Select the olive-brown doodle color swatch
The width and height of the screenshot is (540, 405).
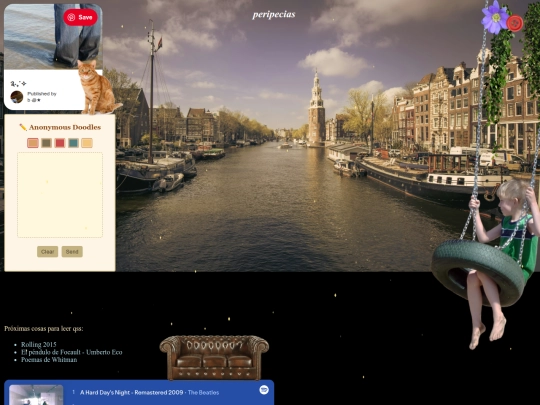pyautogui.click(x=46, y=143)
